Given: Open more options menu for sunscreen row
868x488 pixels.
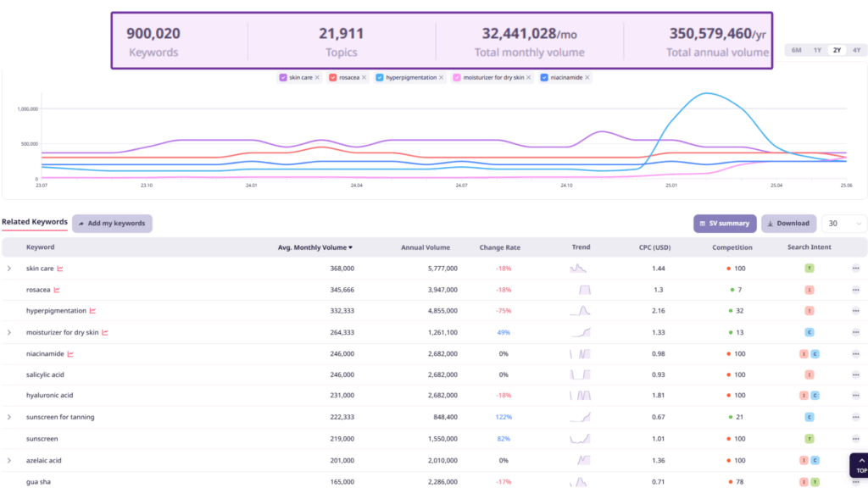Looking at the screenshot, I should tap(856, 439).
